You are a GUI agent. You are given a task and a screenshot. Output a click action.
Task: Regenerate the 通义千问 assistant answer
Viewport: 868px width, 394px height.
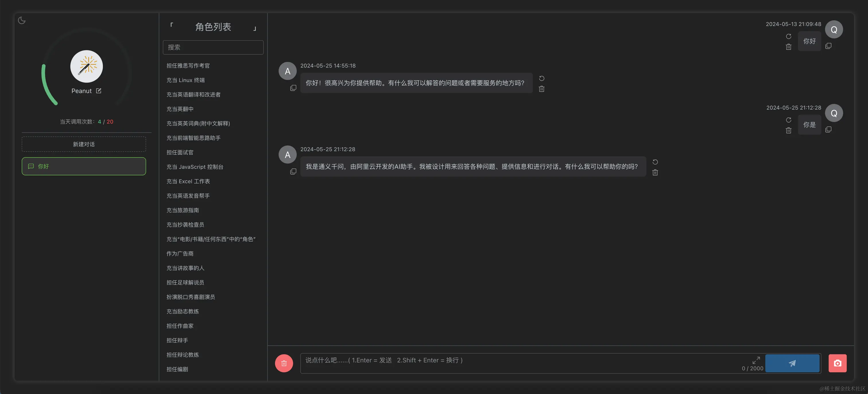click(x=655, y=162)
